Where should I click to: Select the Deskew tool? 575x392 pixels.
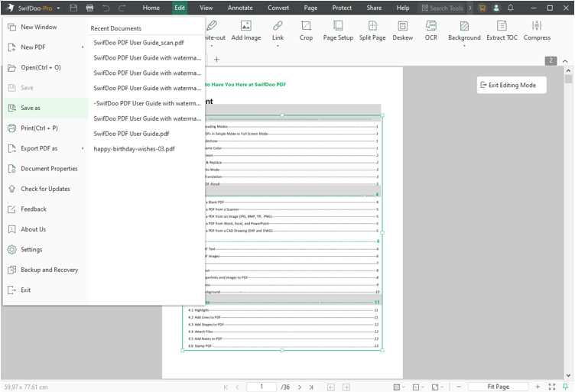point(403,31)
